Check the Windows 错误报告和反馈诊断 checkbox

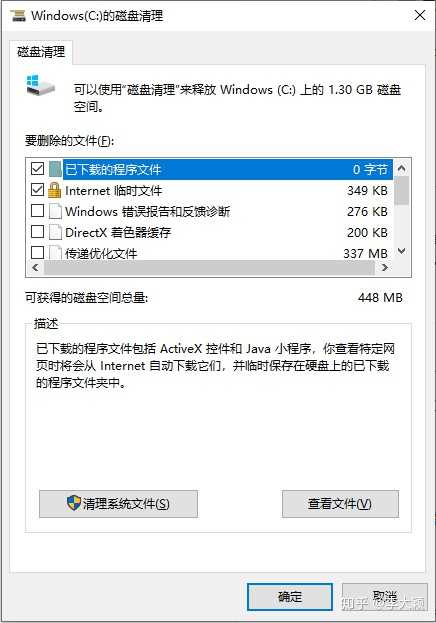[x=37, y=210]
